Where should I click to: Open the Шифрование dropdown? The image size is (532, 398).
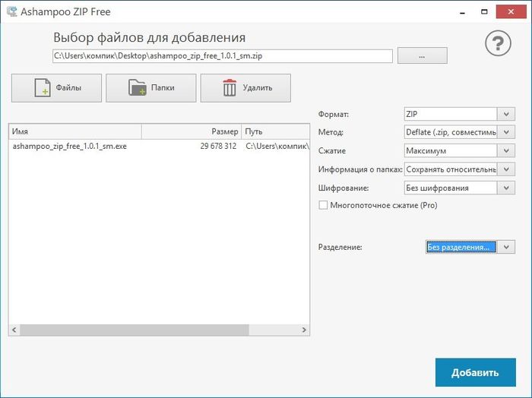coord(507,187)
